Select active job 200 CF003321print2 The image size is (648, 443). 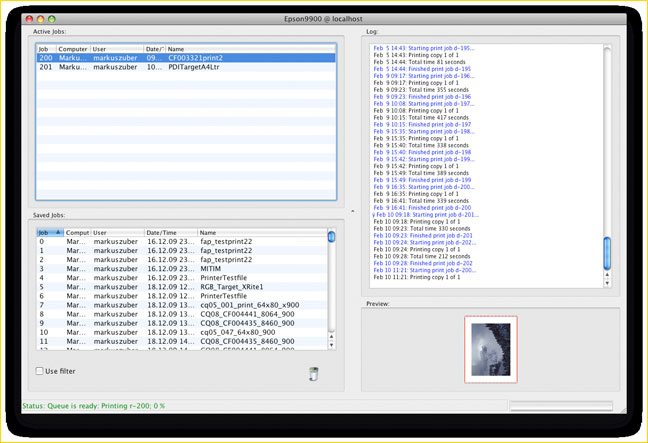click(x=186, y=58)
